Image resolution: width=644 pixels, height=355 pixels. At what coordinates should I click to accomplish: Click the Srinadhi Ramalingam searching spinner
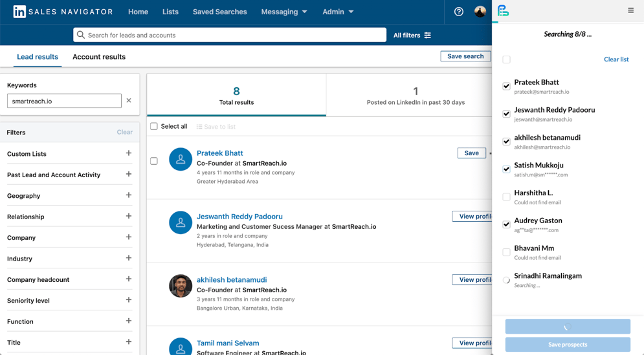coord(506,280)
